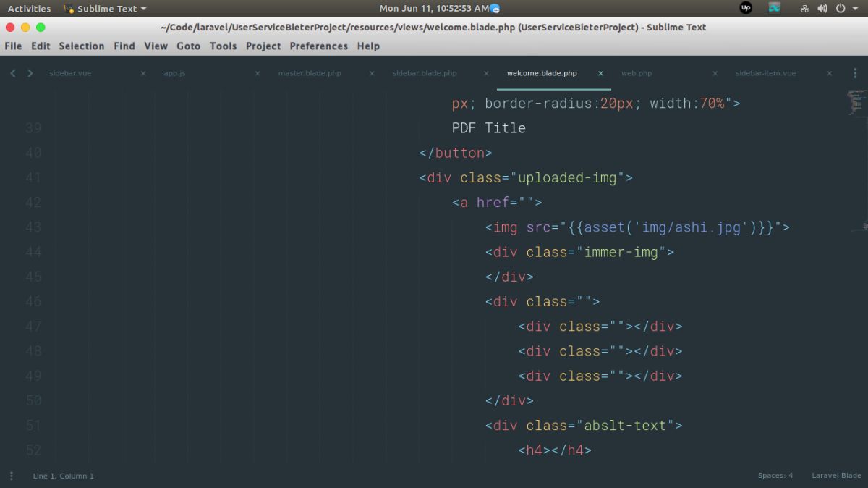Switch to the sidebar.vue tab
The height and width of the screenshot is (488, 868).
coord(70,73)
